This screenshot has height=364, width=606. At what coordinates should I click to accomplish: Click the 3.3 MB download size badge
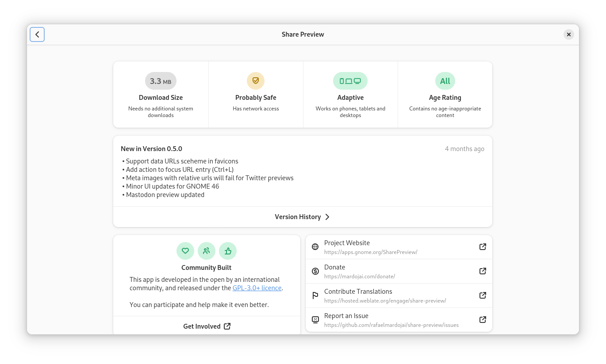161,81
